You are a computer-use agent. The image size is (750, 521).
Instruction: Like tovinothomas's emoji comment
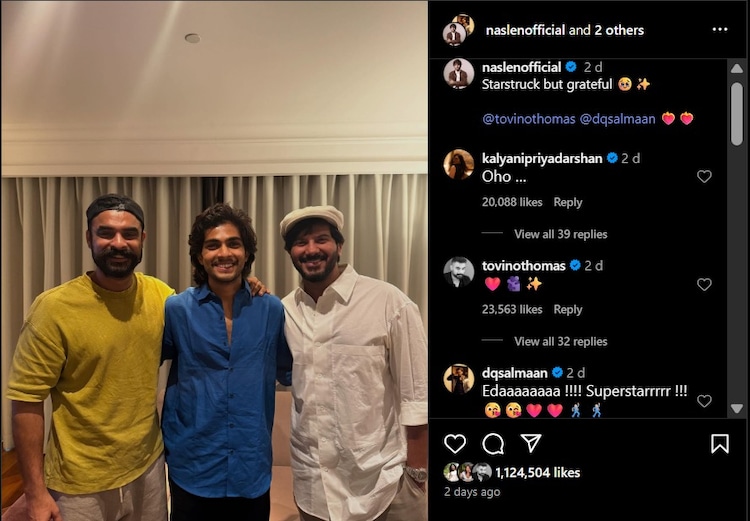[x=704, y=285]
